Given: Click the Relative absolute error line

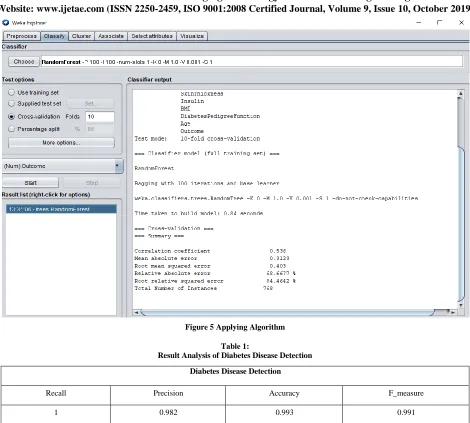Looking at the screenshot, I should click(x=215, y=273).
